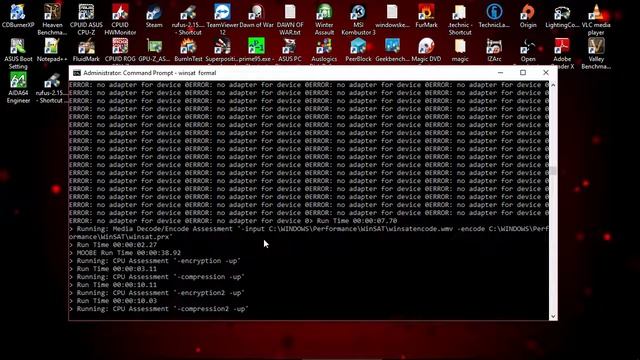Click the Command Prompt vertical scroll thumb

[x=553, y=171]
